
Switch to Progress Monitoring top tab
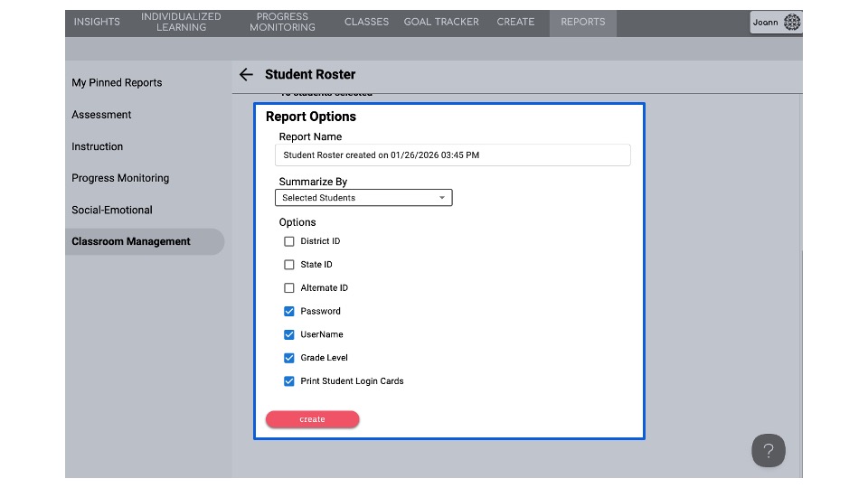(x=282, y=22)
